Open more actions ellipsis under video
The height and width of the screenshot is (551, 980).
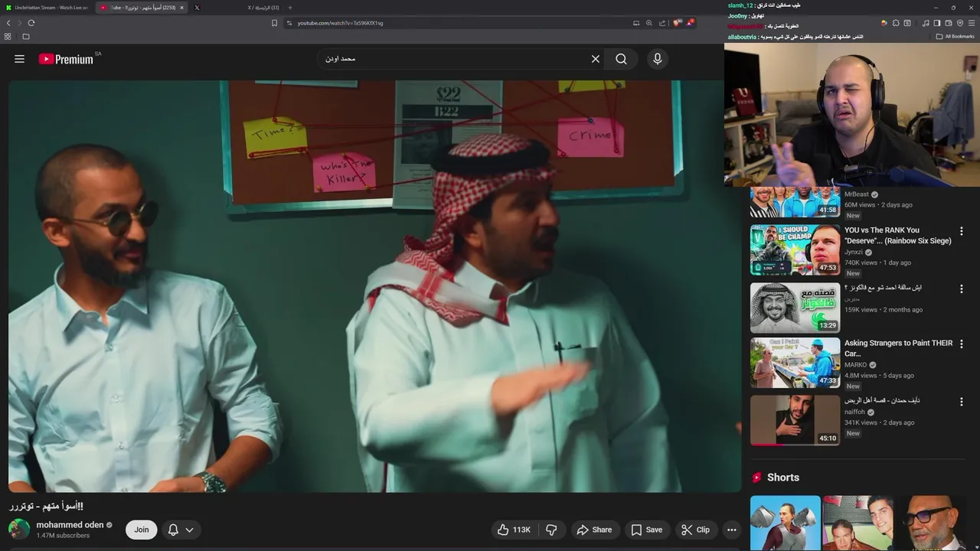[x=731, y=530]
